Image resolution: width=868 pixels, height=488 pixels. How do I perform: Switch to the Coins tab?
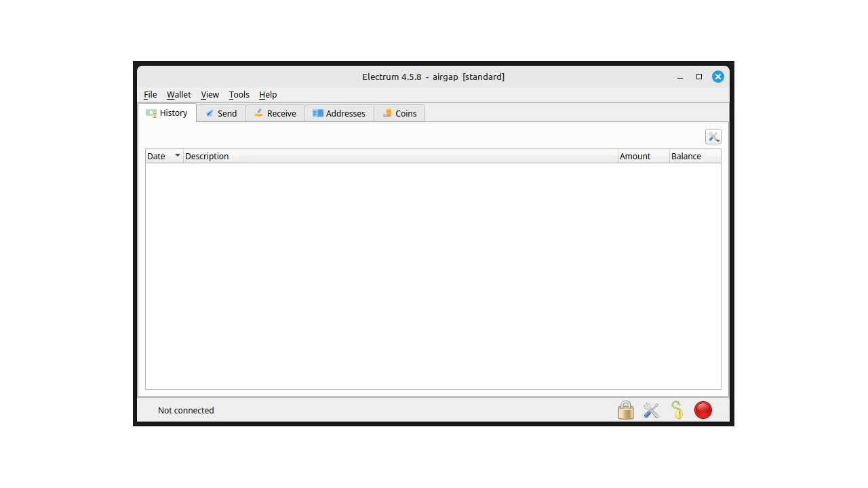click(x=399, y=113)
